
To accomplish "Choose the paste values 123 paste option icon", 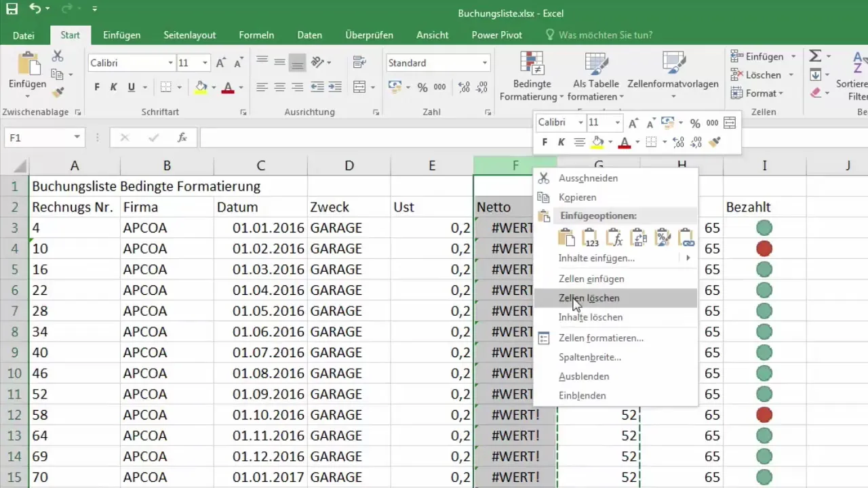I will point(590,237).
